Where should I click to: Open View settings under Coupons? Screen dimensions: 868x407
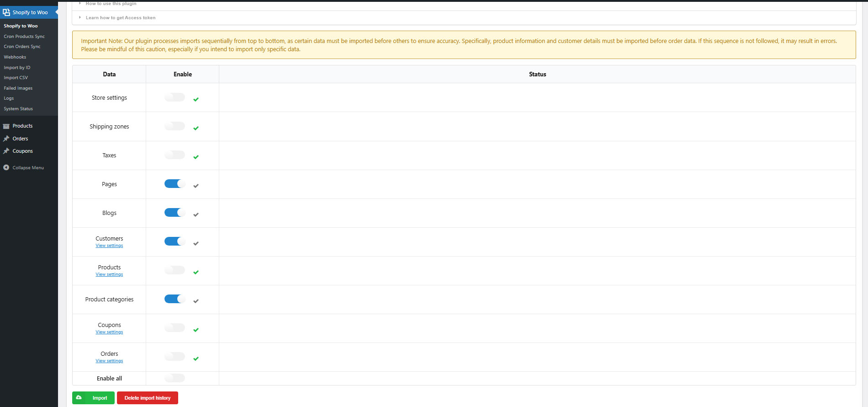point(109,332)
